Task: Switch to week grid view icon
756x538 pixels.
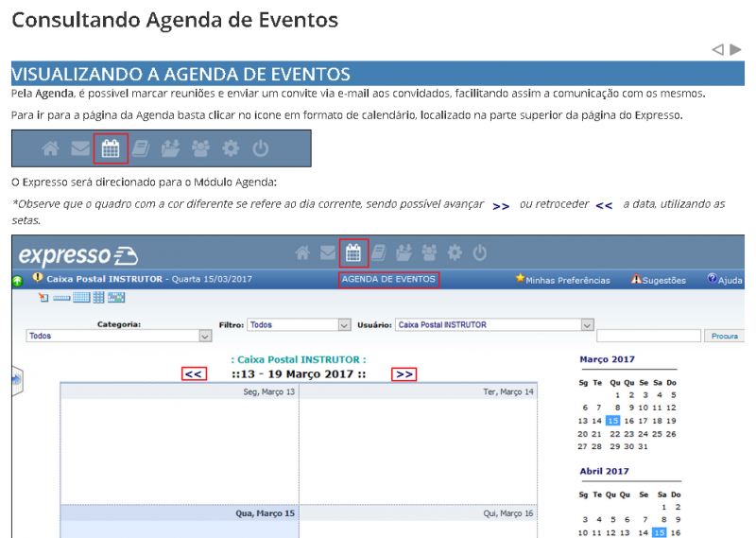Action: tap(81, 297)
